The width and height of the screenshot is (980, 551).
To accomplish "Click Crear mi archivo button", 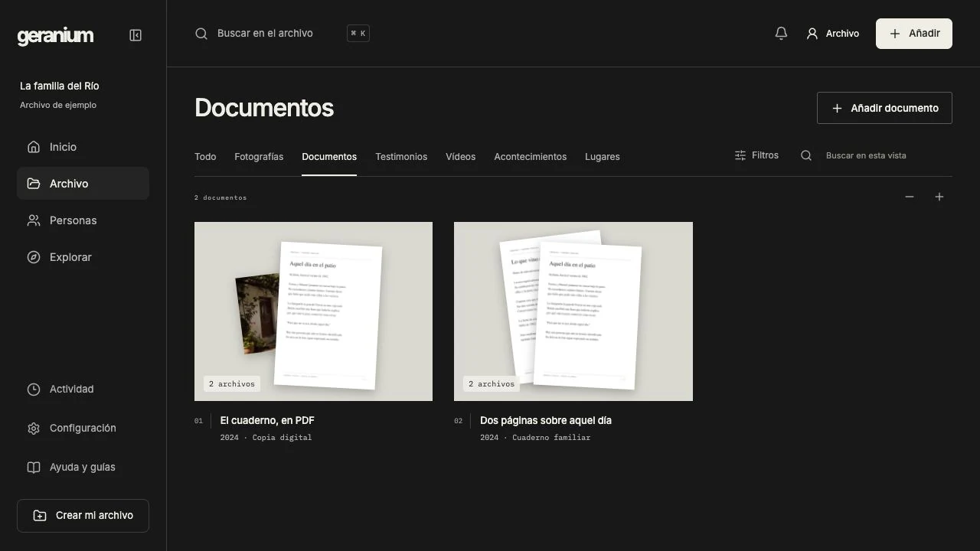I will coord(83,516).
